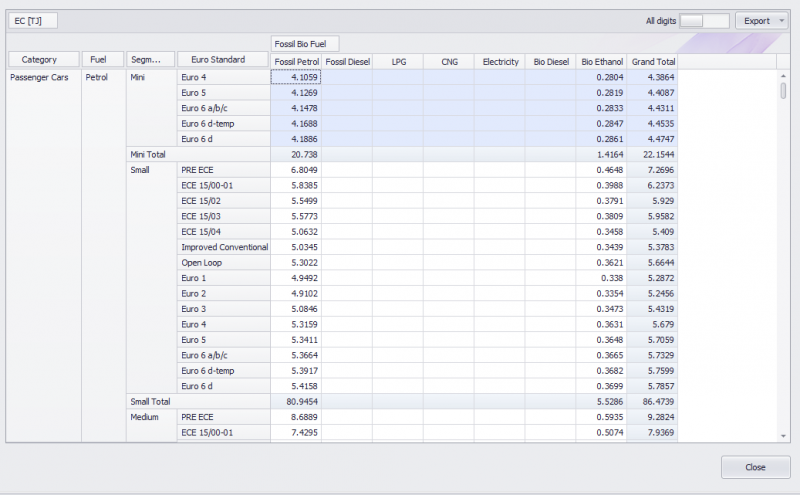Image resolution: width=800 pixels, height=495 pixels.
Task: Click the cell with value 4.1269
Action: (x=296, y=93)
